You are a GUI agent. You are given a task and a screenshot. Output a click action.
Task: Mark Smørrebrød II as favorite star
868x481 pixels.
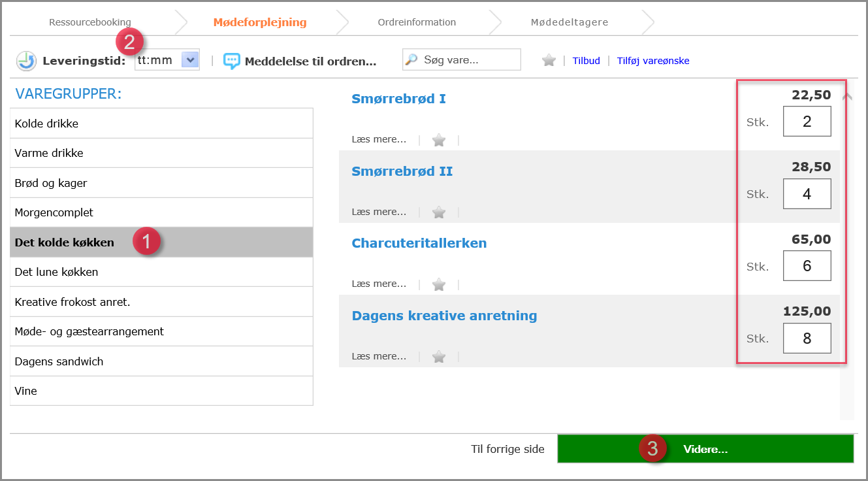pyautogui.click(x=439, y=212)
